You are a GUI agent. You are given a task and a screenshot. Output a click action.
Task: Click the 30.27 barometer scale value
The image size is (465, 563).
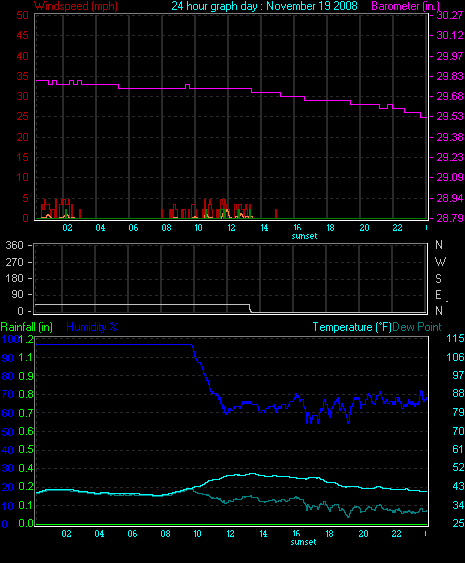click(x=450, y=15)
